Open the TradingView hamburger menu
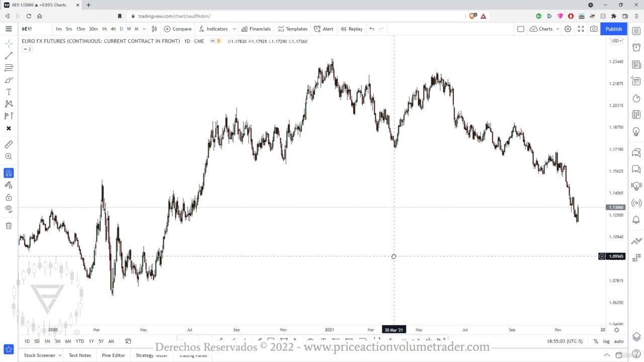 (9, 29)
